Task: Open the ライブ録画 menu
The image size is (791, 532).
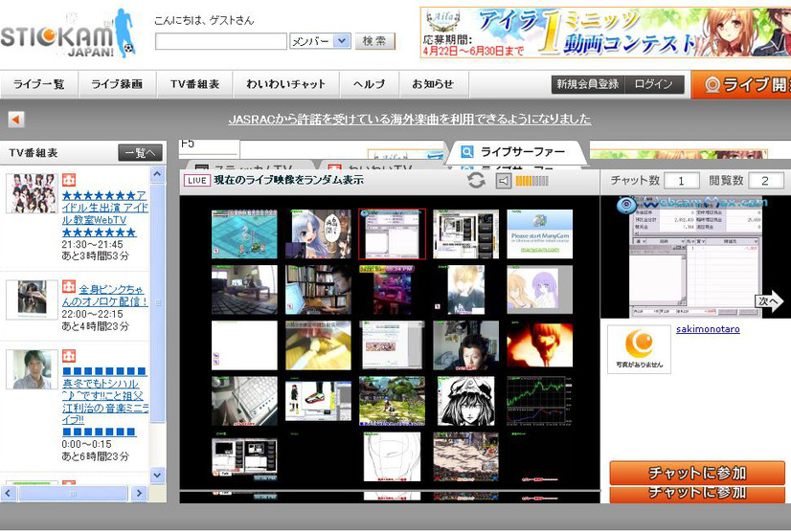Action: pyautogui.click(x=117, y=84)
